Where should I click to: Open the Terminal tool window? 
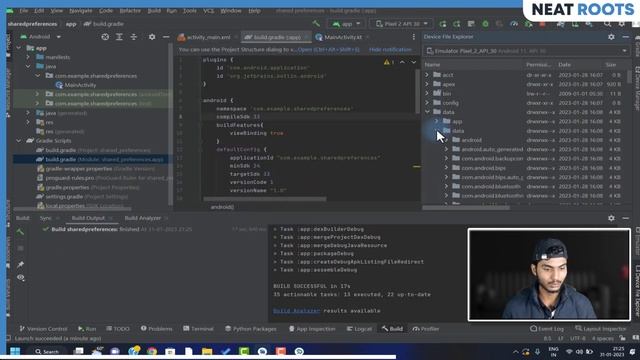[x=198, y=329]
